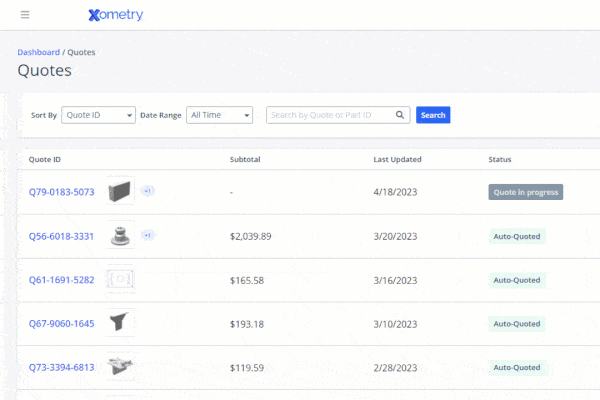
Task: Click the search magnifier icon
Action: pos(400,115)
